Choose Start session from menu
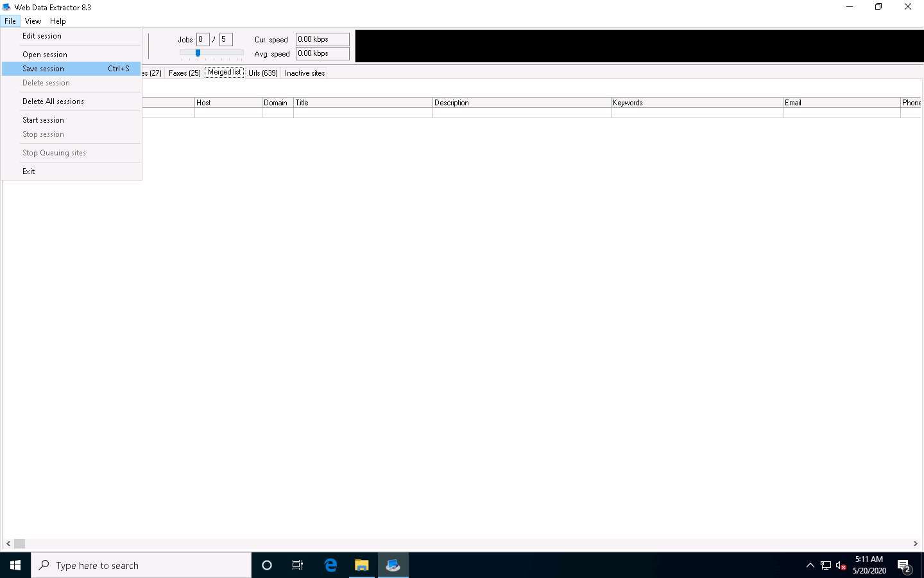Viewport: 924px width, 578px height. point(71,120)
